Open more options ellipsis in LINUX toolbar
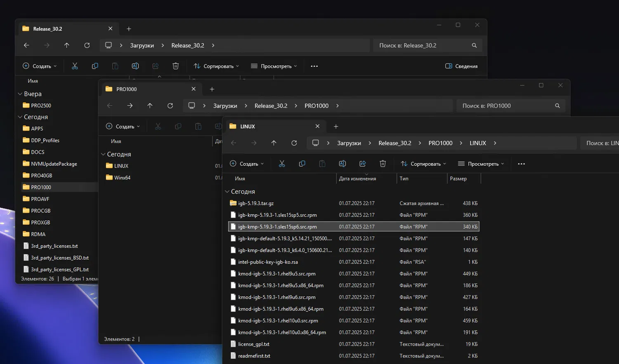Viewport: 619px width, 364px height. [x=521, y=164]
